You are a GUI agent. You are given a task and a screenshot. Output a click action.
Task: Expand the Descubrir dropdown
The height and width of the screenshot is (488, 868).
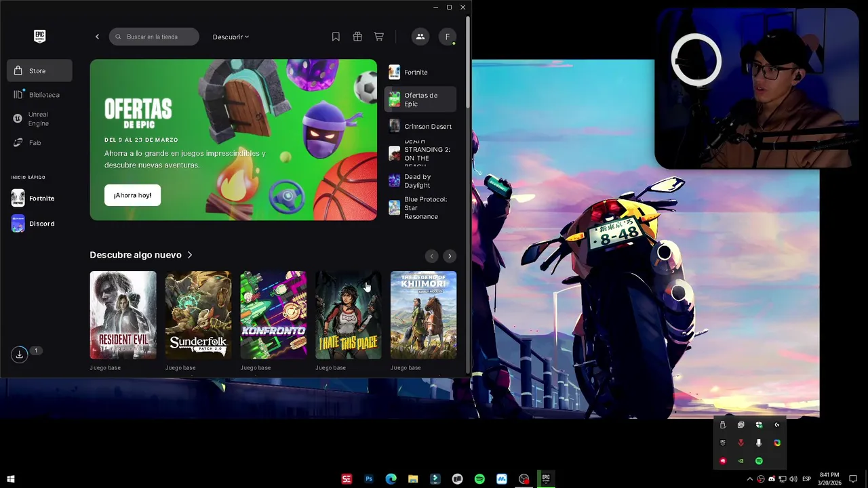click(231, 37)
